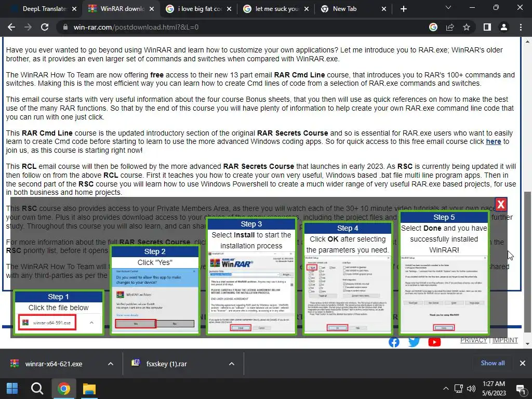
Task: Open the YouTube channel icon
Action: coord(434,342)
